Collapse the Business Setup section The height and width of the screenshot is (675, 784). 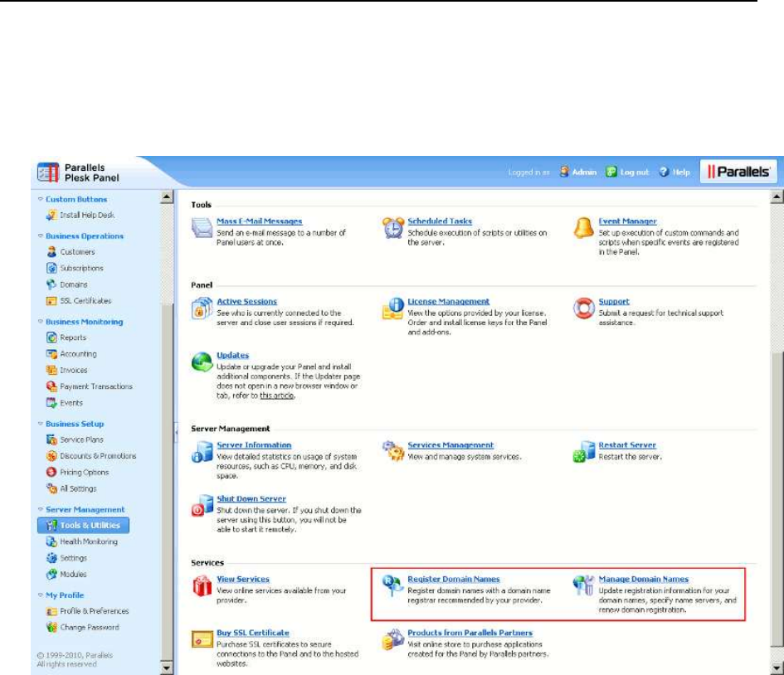point(40,423)
